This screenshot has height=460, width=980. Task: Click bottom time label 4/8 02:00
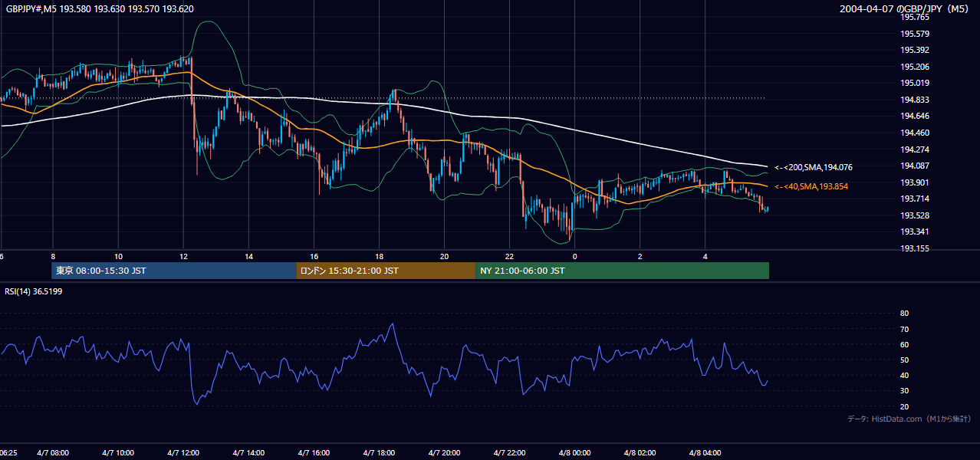640,453
